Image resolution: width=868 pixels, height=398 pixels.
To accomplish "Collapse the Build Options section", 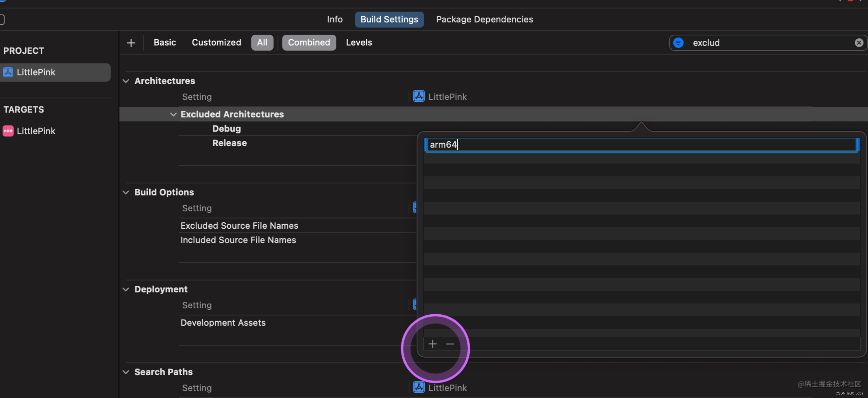I will coord(126,192).
